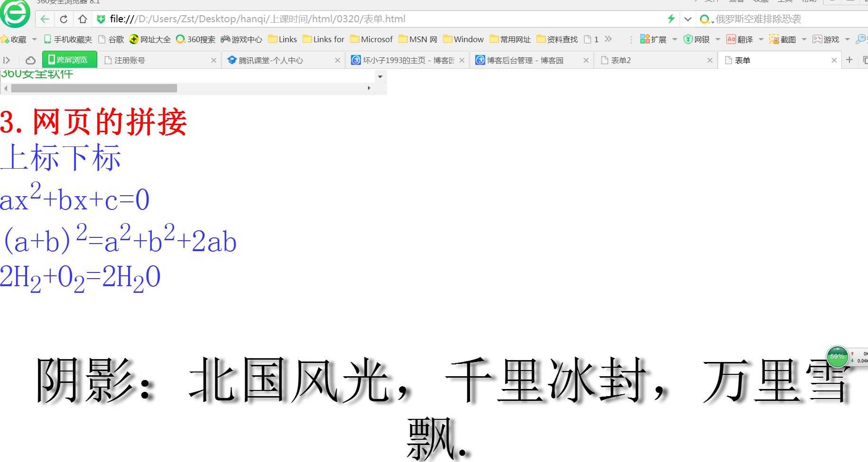
Task: Click the embedded frame horizontal scrollbar thumb
Action: (94, 88)
